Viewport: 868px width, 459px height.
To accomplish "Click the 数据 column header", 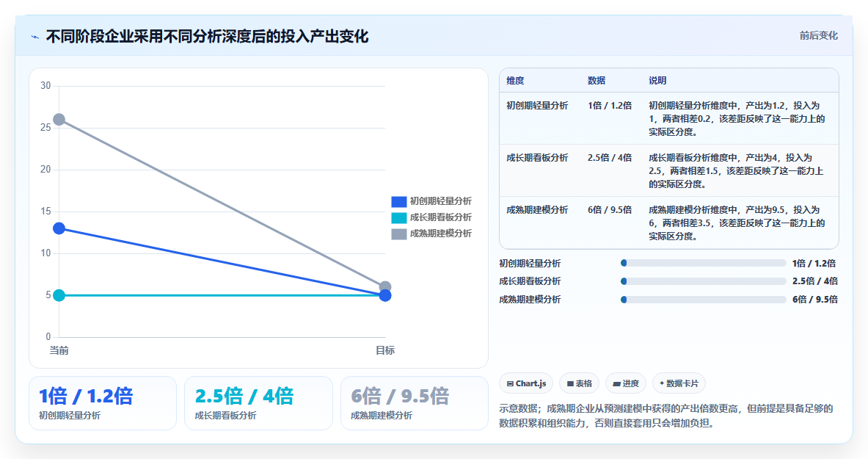I will (x=597, y=80).
